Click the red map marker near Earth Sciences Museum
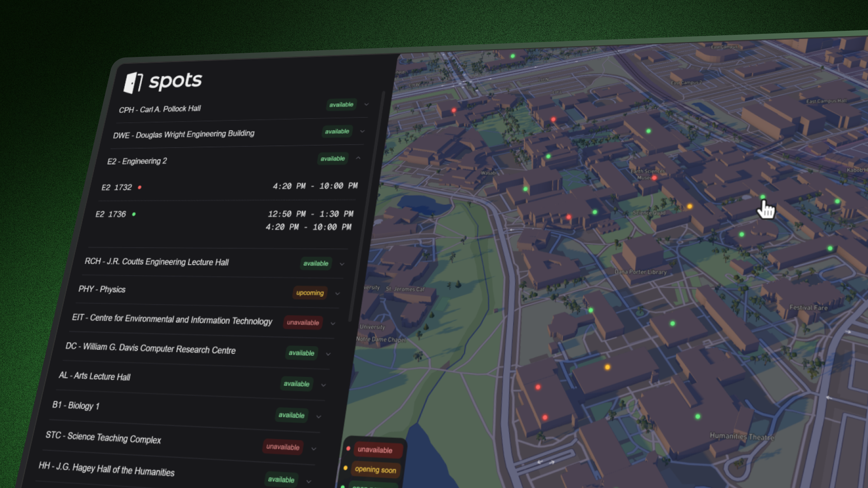This screenshot has width=868, height=488. [x=654, y=178]
